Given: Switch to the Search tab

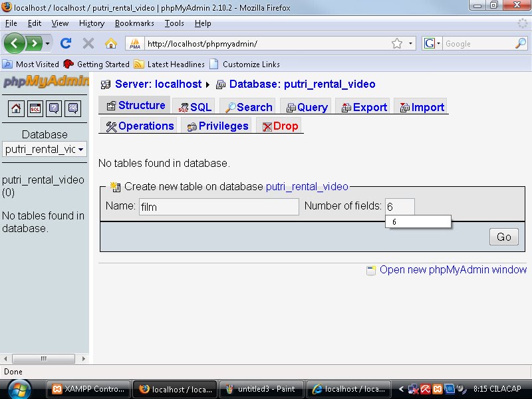Looking at the screenshot, I should point(249,107).
